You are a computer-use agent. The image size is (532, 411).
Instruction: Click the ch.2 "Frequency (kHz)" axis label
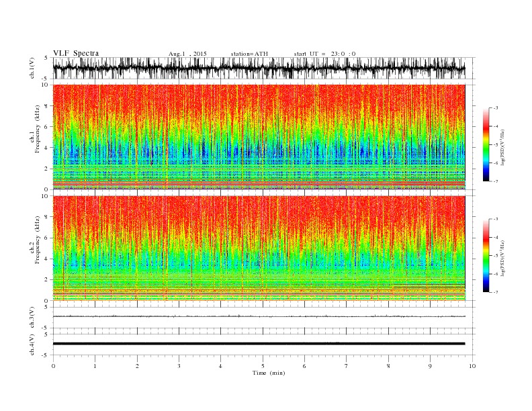(x=38, y=239)
